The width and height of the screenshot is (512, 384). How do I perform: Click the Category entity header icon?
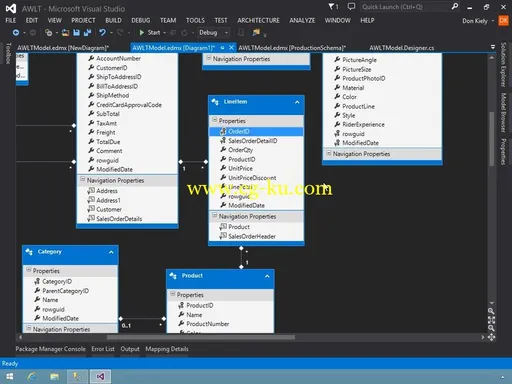click(29, 252)
